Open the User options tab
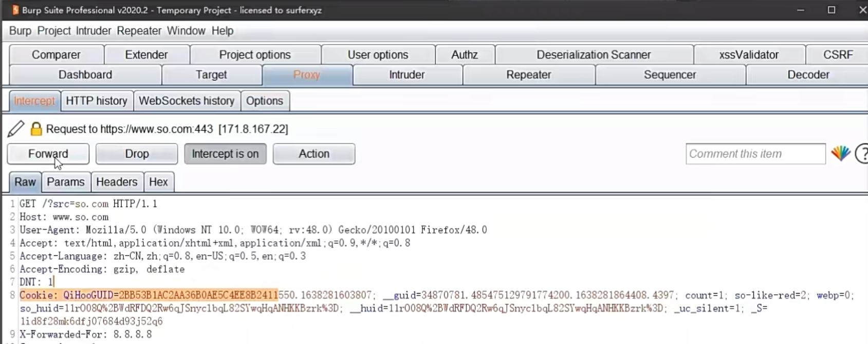The width and height of the screenshot is (868, 344). click(x=378, y=54)
